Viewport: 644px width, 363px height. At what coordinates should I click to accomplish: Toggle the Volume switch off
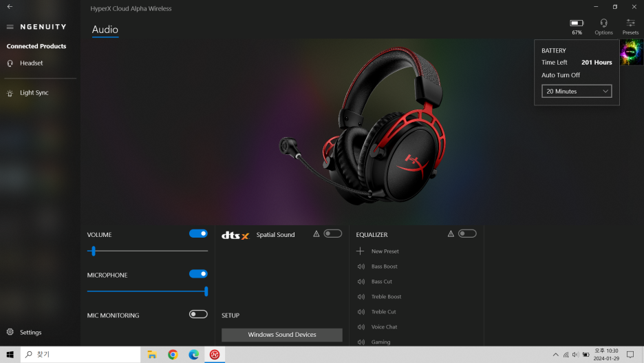tap(198, 234)
